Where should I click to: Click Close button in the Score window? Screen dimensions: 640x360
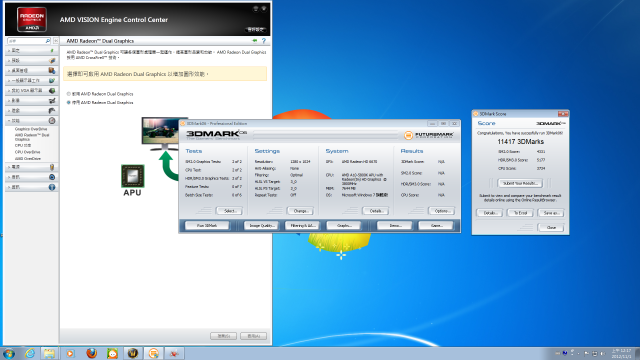551,227
